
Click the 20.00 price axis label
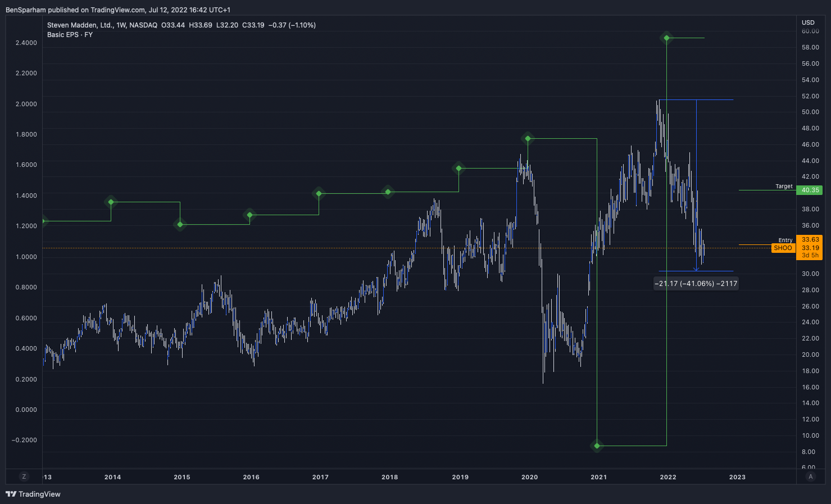coord(810,355)
